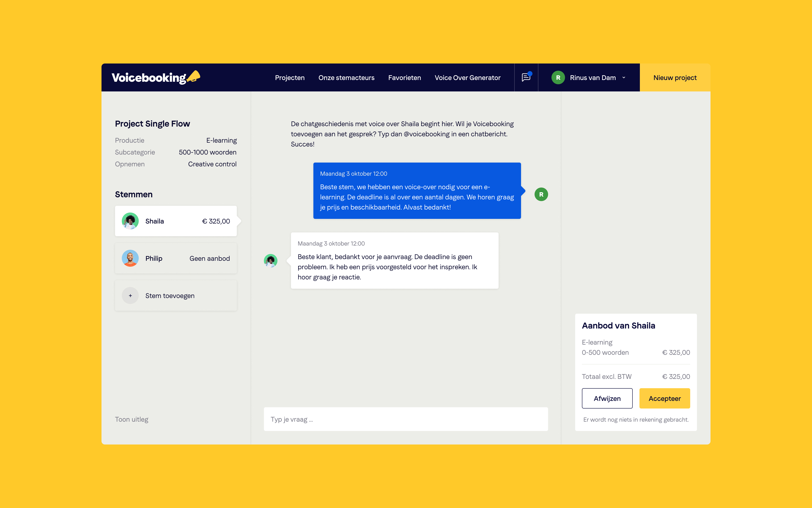Click the 'Stemmen' section heading
Viewport: 812px width, 508px height.
point(134,195)
